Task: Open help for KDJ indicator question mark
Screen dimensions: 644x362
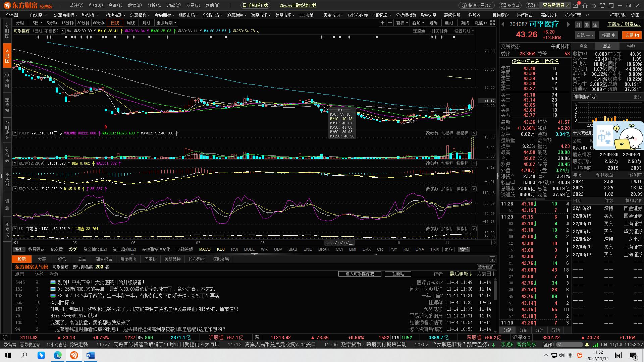Action: point(15,189)
